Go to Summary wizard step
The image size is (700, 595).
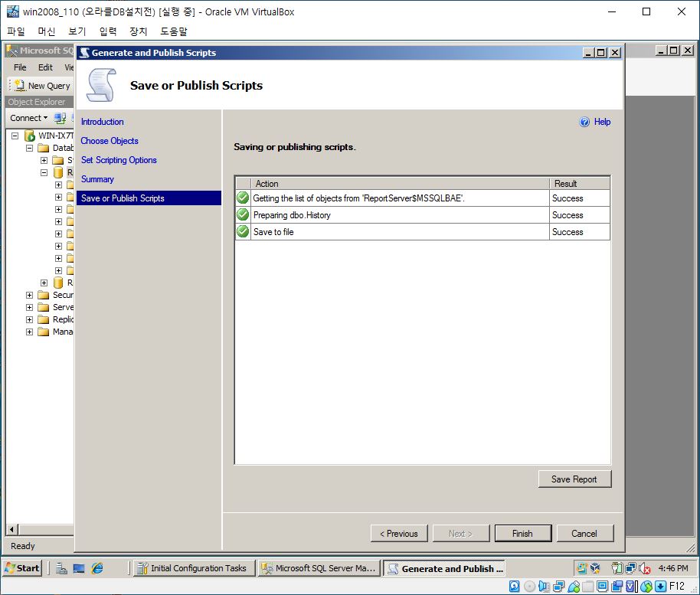tap(97, 179)
